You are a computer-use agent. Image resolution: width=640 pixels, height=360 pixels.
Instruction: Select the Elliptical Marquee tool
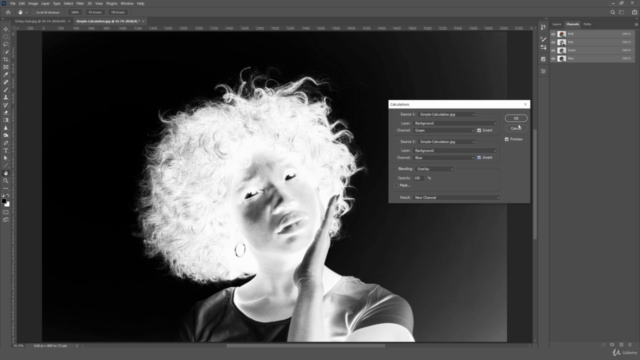(6, 37)
